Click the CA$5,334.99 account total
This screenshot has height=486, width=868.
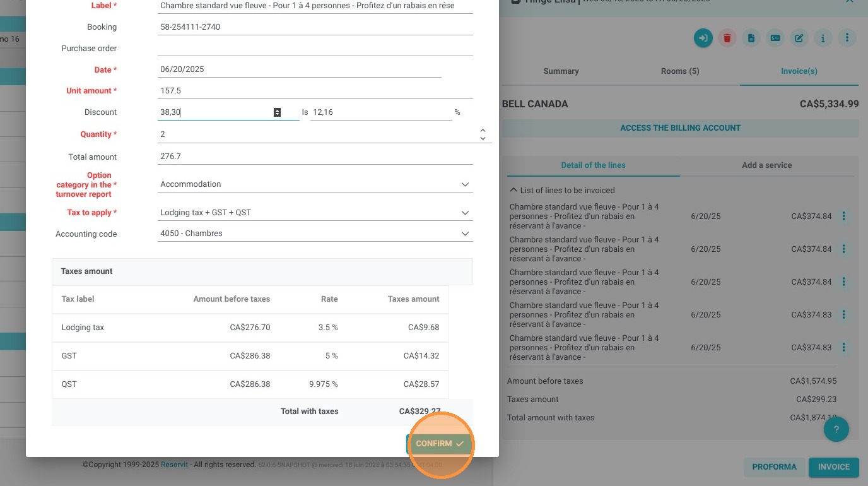click(829, 104)
